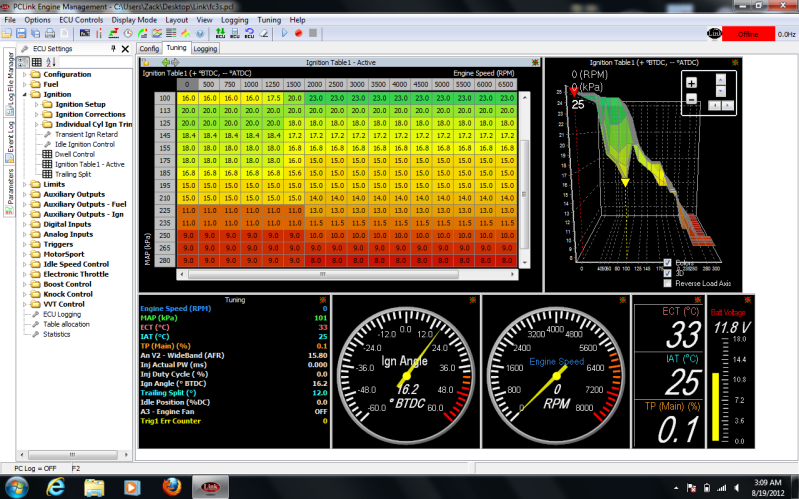Image resolution: width=799 pixels, height=499 pixels.
Task: Click the round gauge dial toolbar icon
Action: [x=128, y=34]
